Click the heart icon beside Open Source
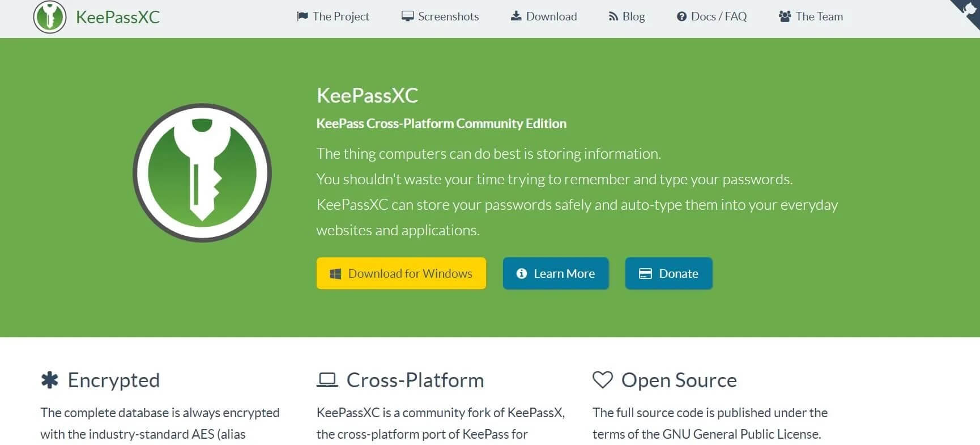This screenshot has width=980, height=445. [x=603, y=380]
